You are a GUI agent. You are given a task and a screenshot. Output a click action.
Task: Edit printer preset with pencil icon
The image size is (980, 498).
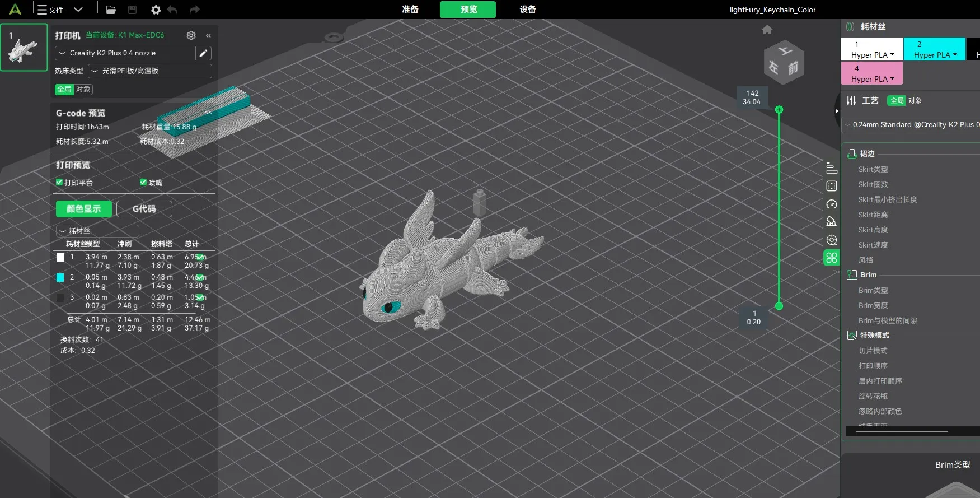click(204, 53)
